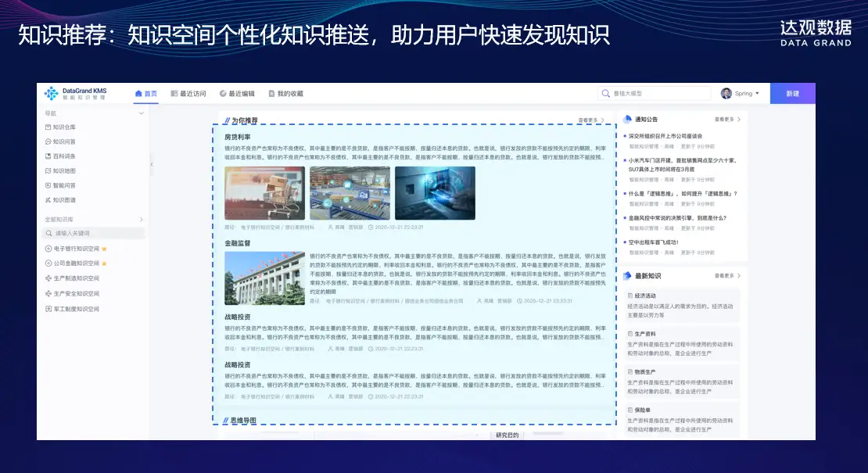This screenshot has height=473, width=868.
Task: Switch to the 最近访问 tab
Action: [188, 94]
